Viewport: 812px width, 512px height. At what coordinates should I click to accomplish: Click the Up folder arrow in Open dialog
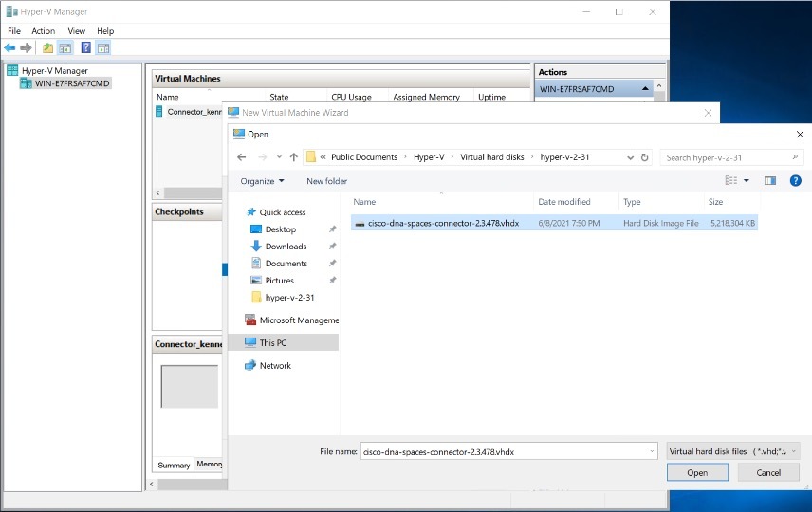click(x=294, y=157)
